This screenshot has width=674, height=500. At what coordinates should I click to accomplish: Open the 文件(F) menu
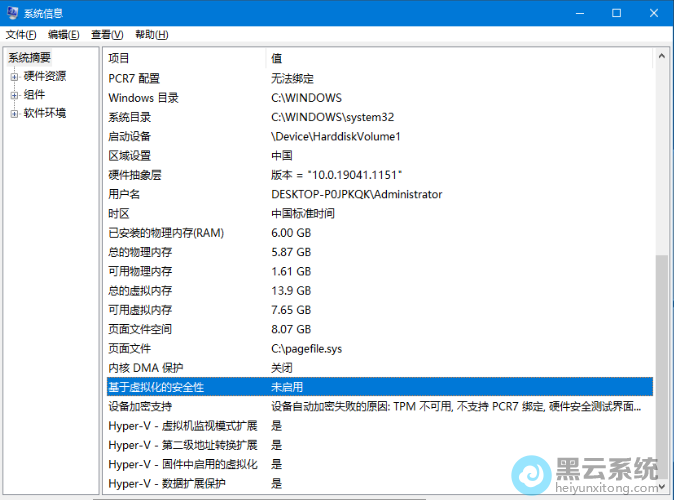(21, 34)
